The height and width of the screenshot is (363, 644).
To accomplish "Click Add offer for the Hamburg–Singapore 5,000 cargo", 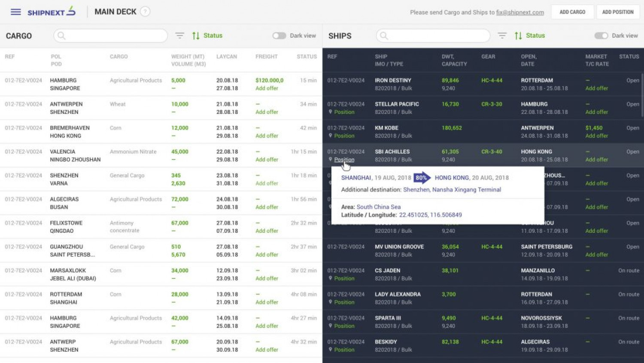I will [267, 88].
